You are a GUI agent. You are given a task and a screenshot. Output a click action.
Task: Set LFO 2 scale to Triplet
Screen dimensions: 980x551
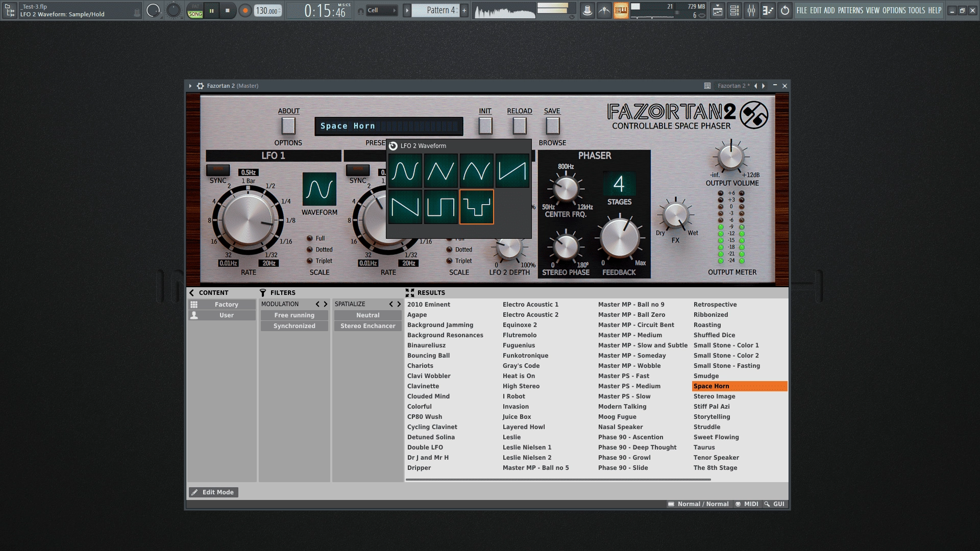coord(449,261)
